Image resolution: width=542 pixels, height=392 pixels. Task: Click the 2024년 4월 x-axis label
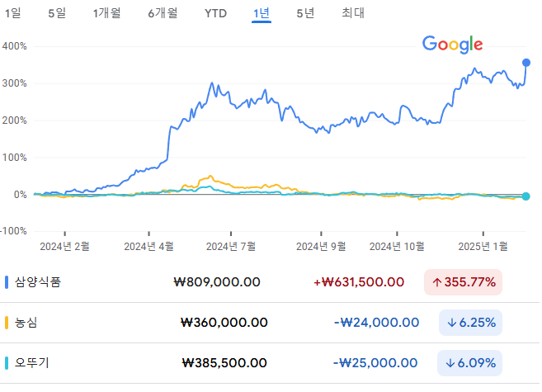click(148, 247)
